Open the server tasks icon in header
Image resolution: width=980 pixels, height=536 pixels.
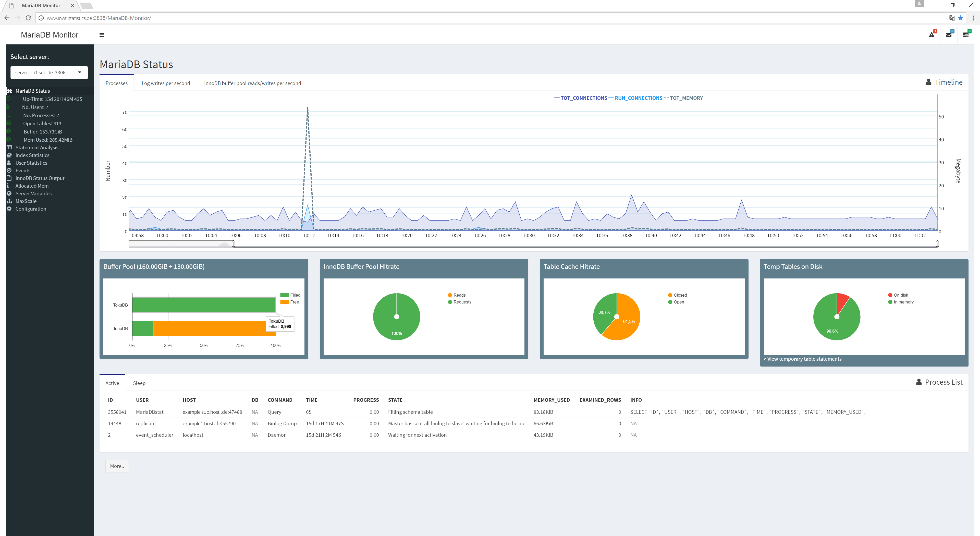(965, 35)
